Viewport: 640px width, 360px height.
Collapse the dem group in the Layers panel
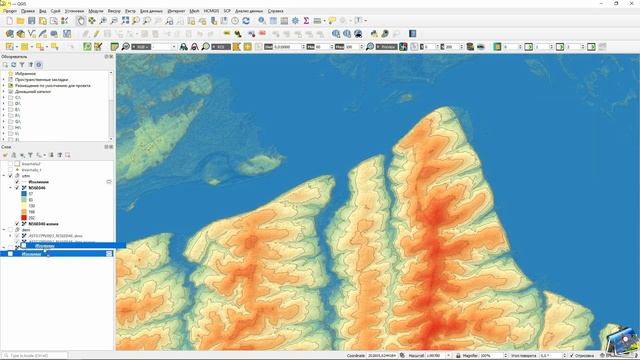tap(4, 230)
